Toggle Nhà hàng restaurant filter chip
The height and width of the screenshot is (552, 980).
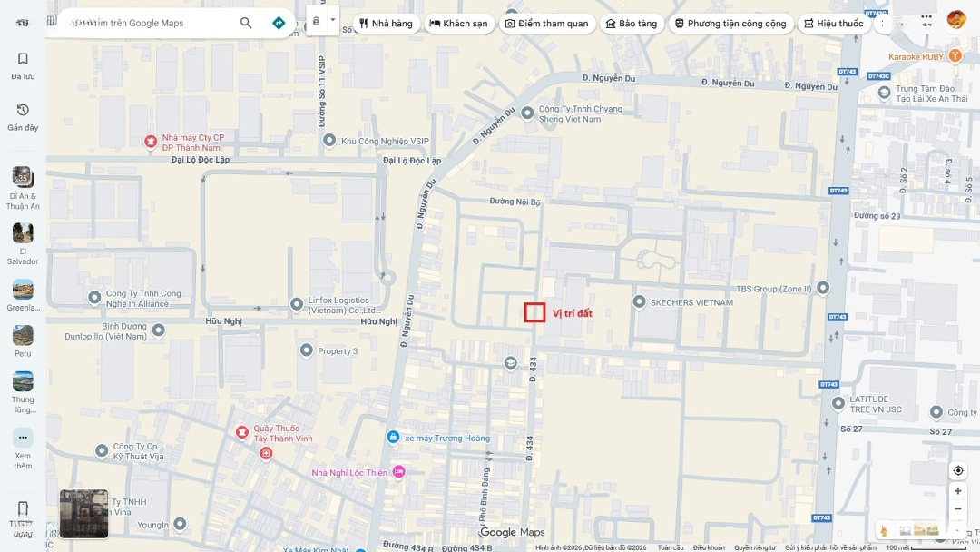(386, 23)
